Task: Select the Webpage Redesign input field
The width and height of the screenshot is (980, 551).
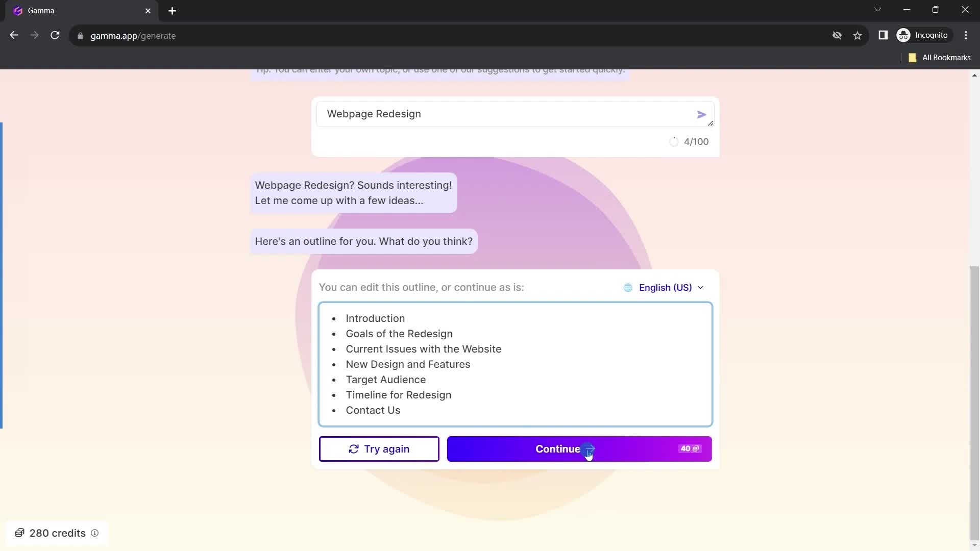Action: (516, 114)
